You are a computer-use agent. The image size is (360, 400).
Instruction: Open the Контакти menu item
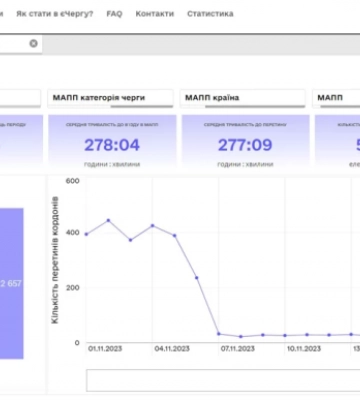click(x=155, y=14)
